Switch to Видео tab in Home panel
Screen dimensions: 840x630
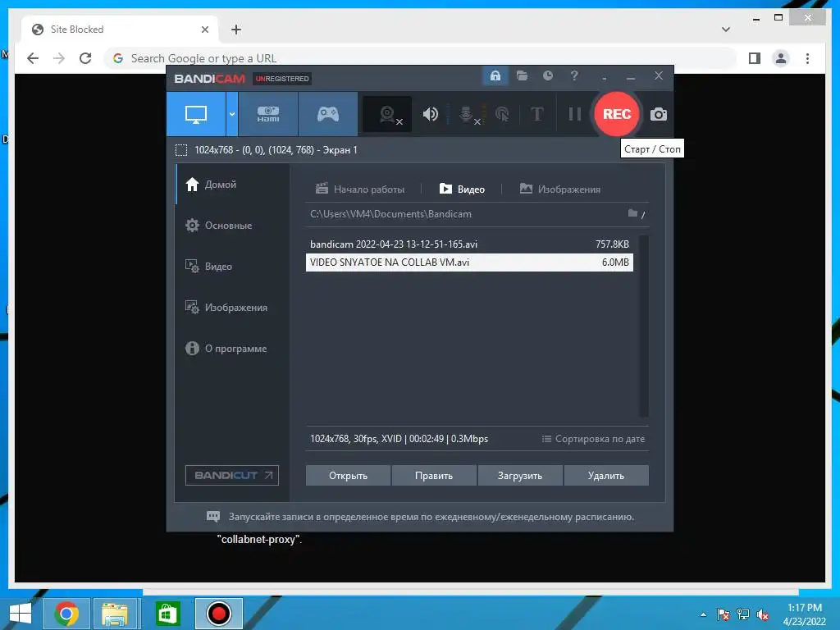pos(462,189)
